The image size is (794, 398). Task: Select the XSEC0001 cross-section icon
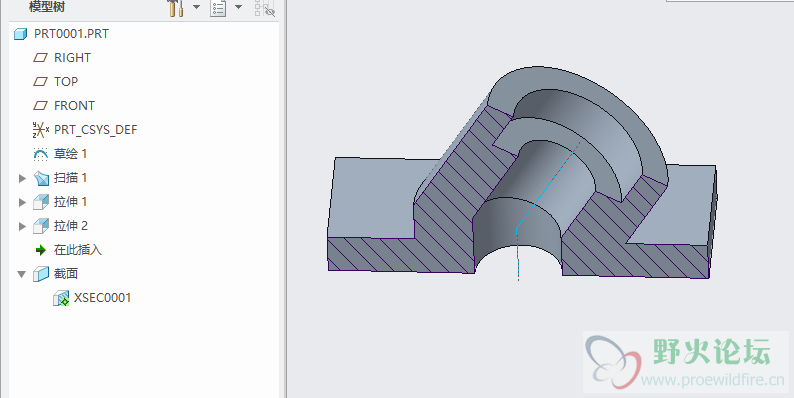tap(61, 298)
